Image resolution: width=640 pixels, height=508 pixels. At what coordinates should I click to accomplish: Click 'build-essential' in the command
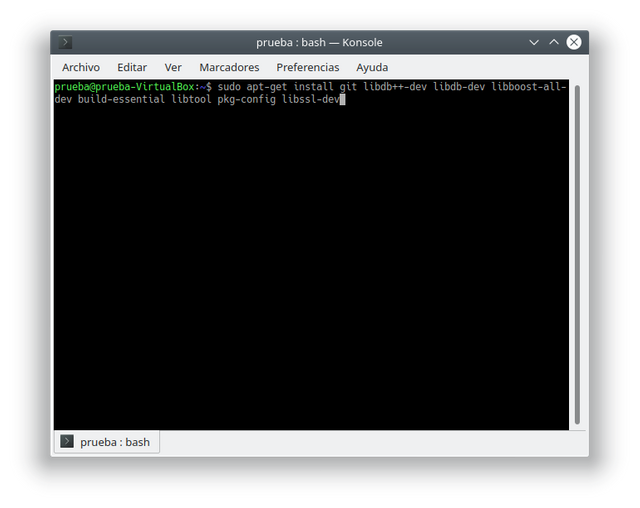click(121, 99)
